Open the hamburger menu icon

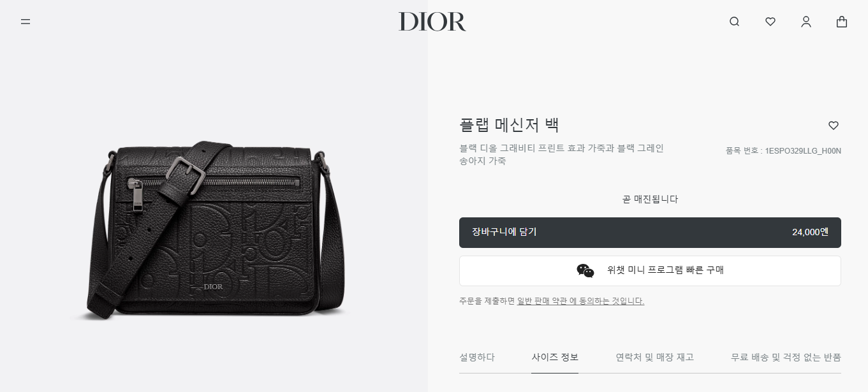[26, 21]
